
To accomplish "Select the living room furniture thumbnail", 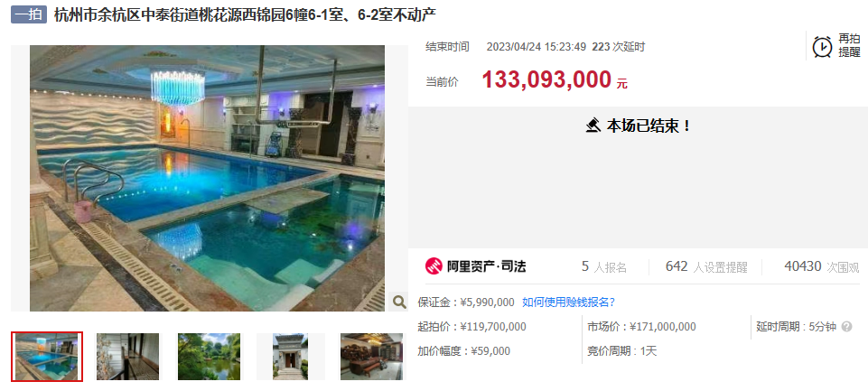I will click(371, 357).
